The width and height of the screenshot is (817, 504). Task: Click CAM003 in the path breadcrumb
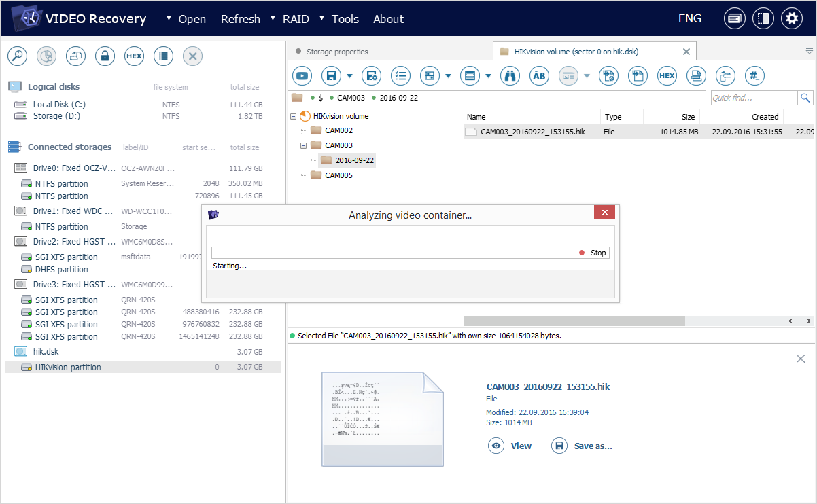point(351,98)
